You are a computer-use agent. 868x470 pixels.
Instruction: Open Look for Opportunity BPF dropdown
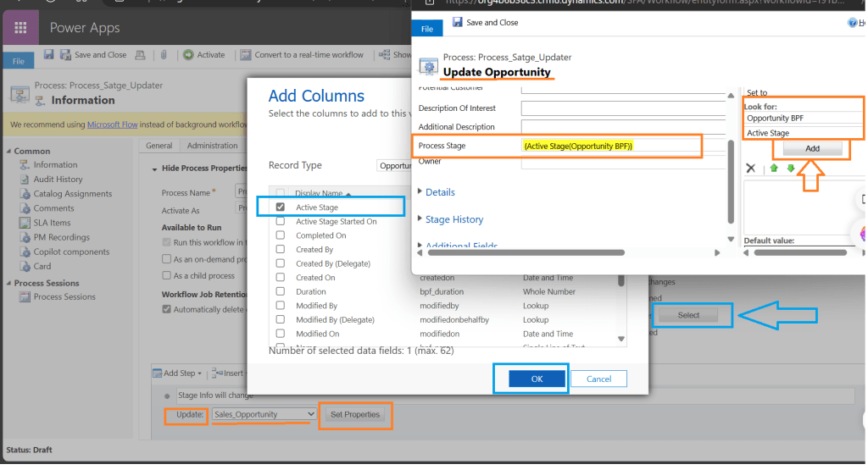click(x=804, y=119)
